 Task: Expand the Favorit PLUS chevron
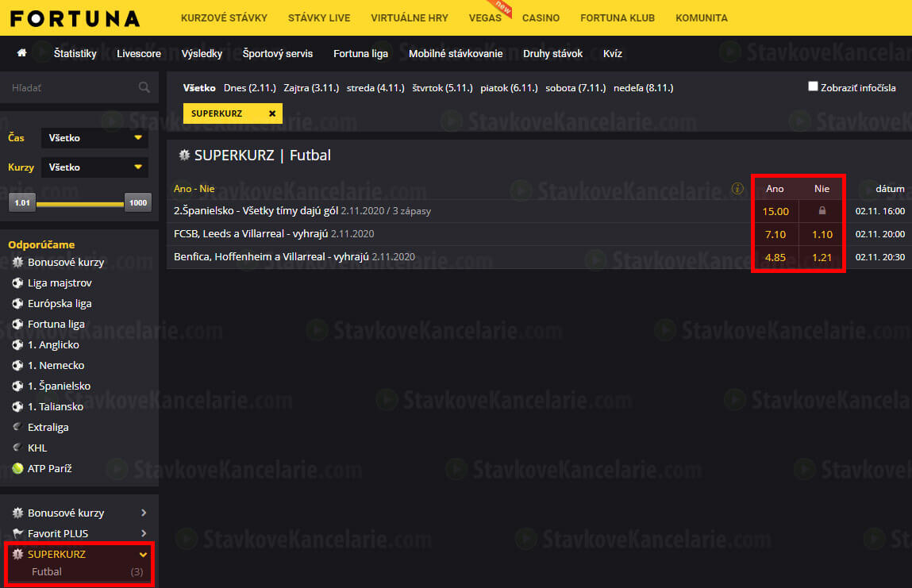point(143,533)
